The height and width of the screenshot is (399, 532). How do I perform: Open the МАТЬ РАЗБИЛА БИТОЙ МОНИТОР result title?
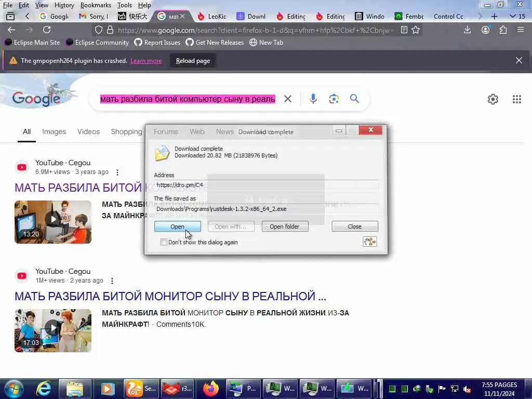point(170,296)
